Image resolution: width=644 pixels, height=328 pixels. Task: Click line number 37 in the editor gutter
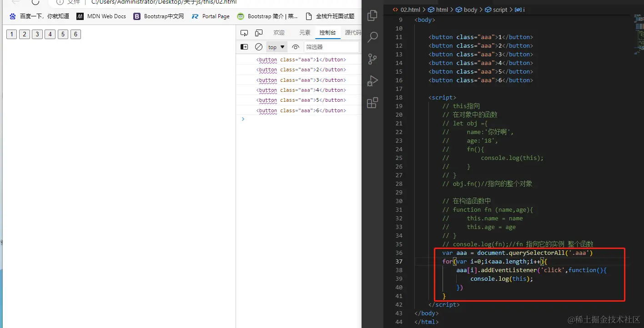tap(399, 261)
